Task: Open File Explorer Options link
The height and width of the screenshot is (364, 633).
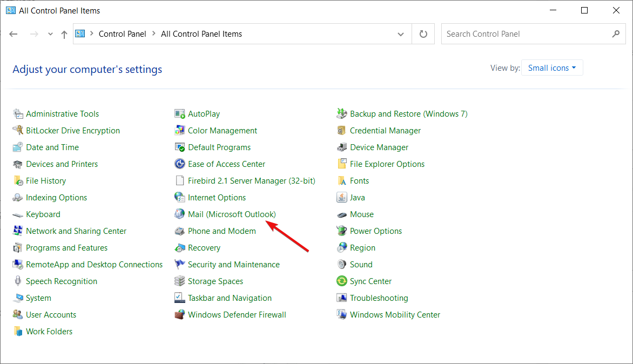Action: click(x=387, y=164)
